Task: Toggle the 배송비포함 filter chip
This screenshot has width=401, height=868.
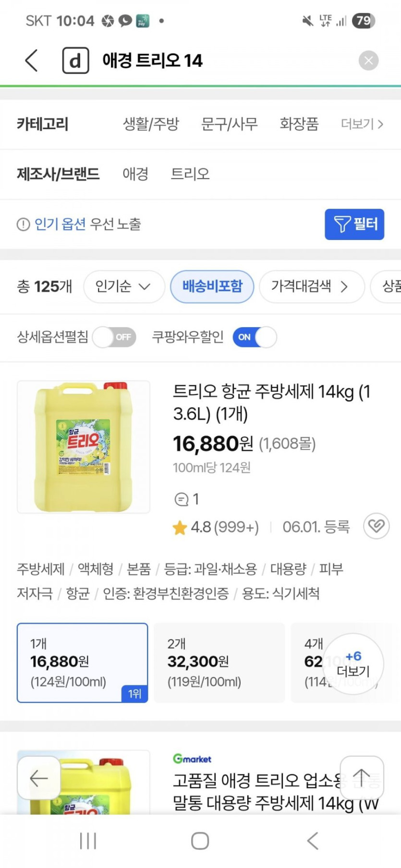Action: [x=212, y=286]
